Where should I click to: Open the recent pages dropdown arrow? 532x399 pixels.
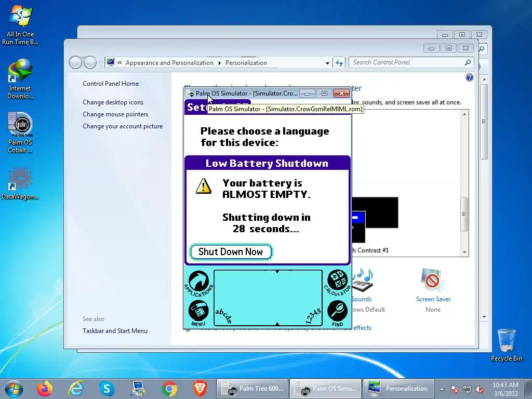click(100, 63)
